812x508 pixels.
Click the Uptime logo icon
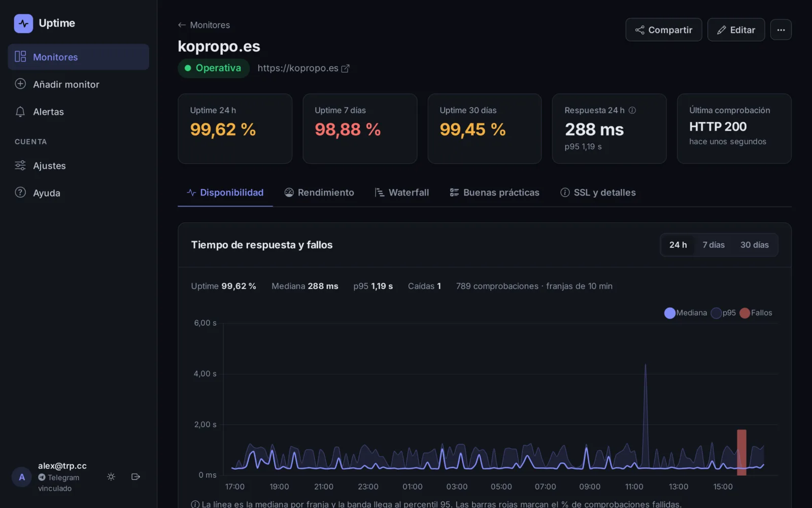pos(23,23)
